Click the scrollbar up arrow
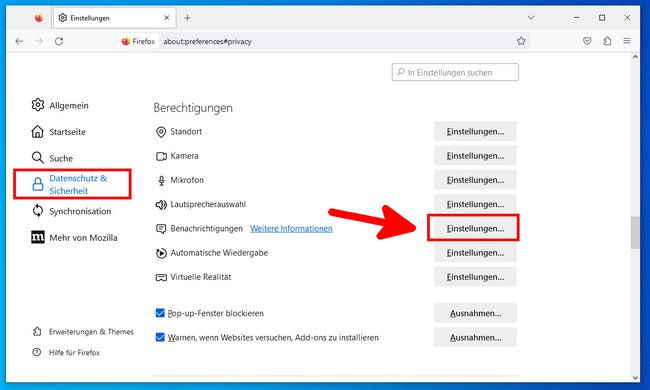Screen dimensions: 650x390 click(635, 57)
